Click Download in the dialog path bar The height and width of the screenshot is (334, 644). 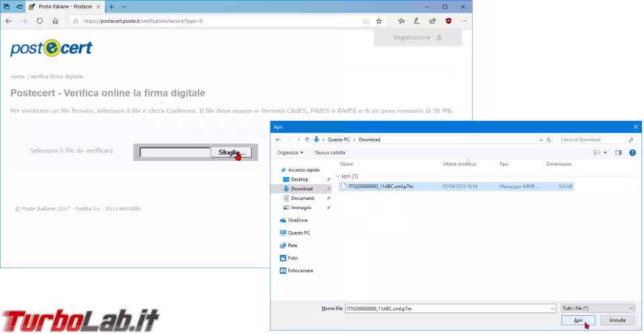(369, 140)
